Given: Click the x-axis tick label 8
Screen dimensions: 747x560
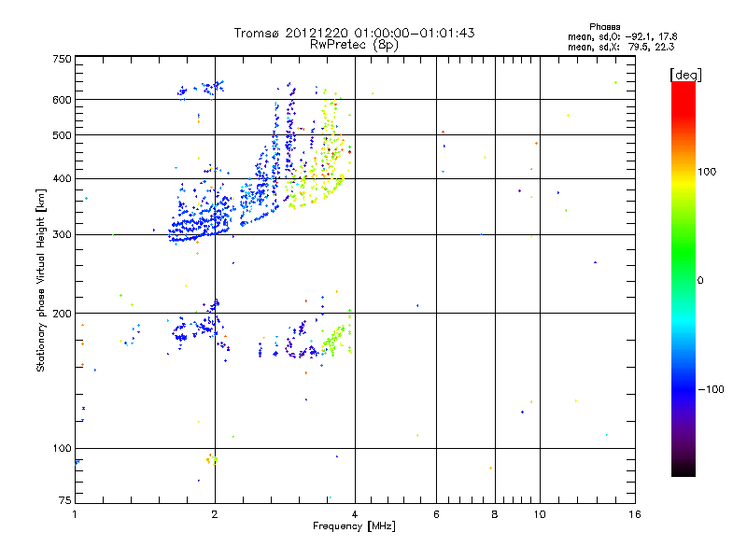Looking at the screenshot, I should pyautogui.click(x=495, y=514).
